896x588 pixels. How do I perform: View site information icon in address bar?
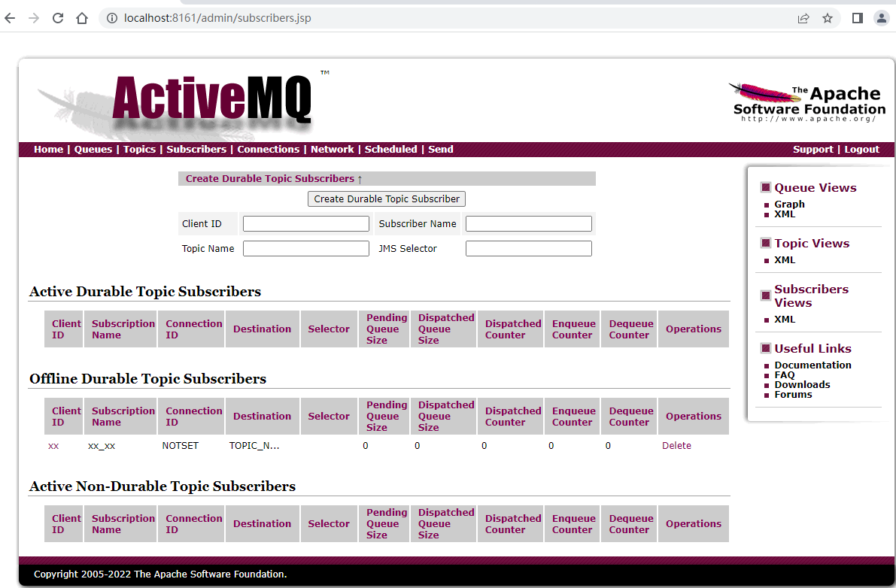(x=112, y=18)
